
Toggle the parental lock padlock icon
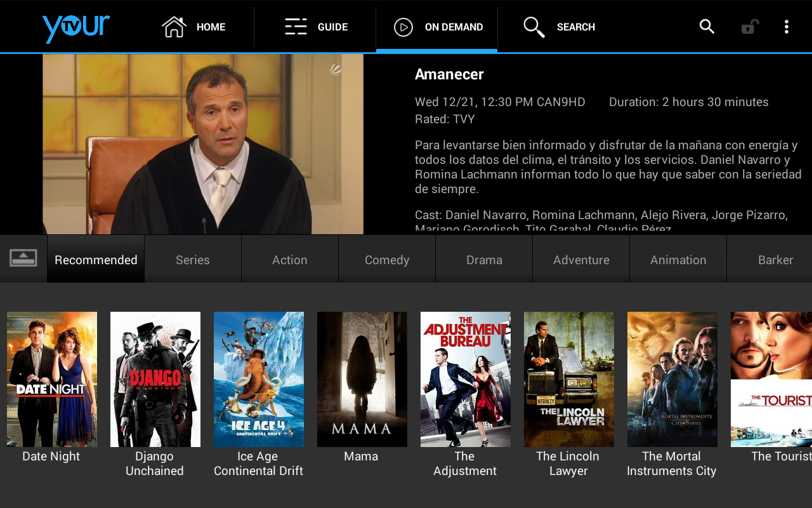(x=750, y=27)
